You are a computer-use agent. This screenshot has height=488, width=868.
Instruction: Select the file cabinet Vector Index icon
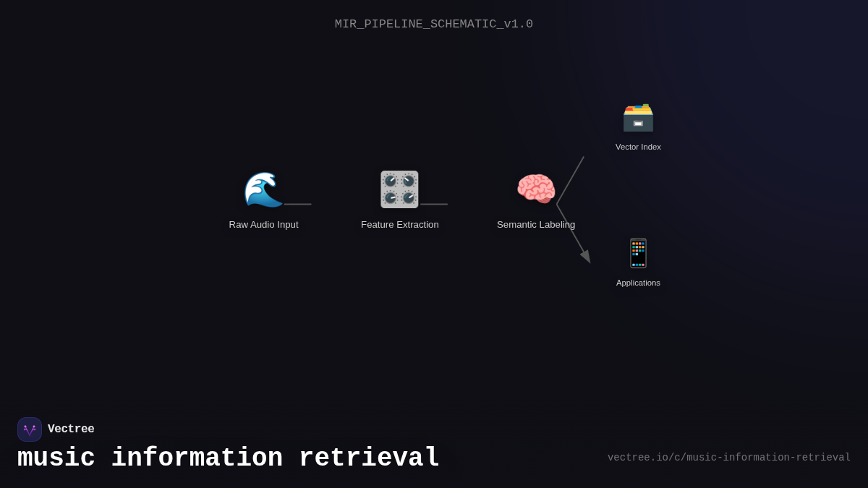pos(638,118)
